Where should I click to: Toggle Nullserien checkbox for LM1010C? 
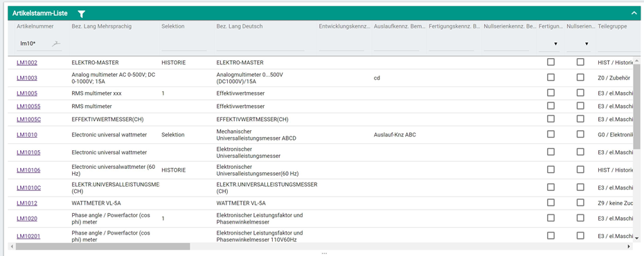click(x=580, y=187)
